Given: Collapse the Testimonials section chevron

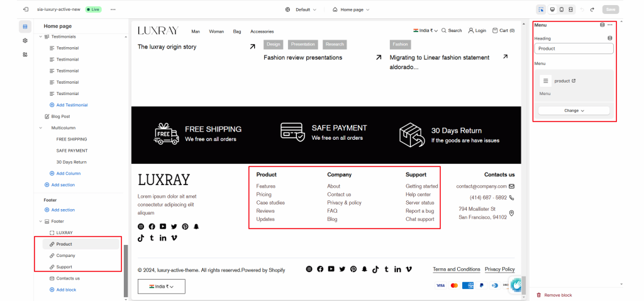Looking at the screenshot, I should [x=40, y=37].
